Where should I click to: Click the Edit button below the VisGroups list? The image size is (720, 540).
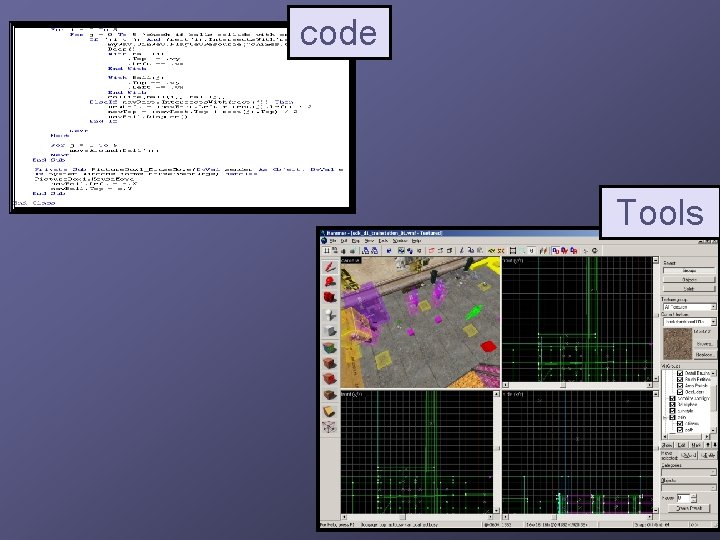681,445
